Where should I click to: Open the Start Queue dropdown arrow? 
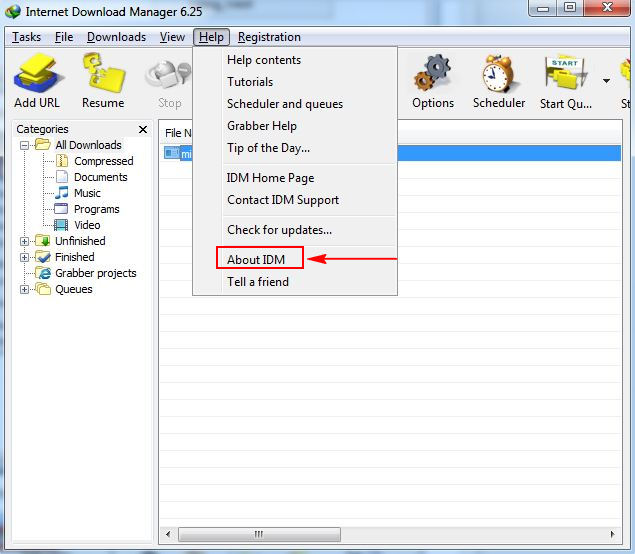pos(606,81)
